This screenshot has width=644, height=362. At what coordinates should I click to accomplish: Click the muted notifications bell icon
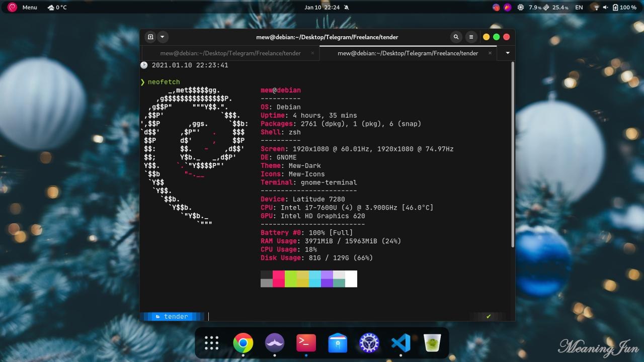(346, 8)
